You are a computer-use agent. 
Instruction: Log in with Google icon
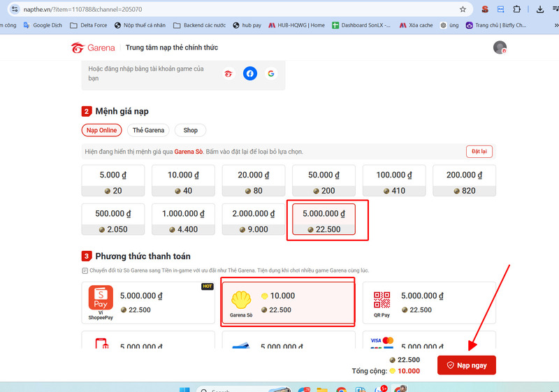[x=271, y=74]
